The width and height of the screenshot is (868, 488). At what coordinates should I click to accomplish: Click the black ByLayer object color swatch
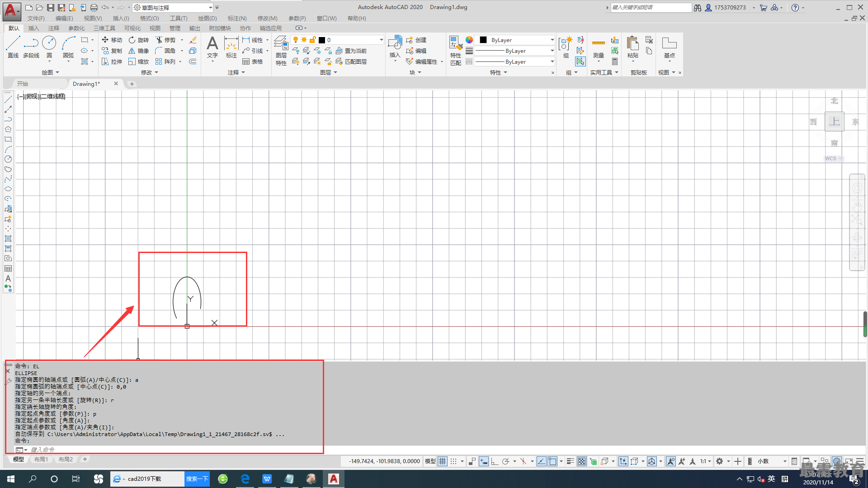pyautogui.click(x=483, y=40)
